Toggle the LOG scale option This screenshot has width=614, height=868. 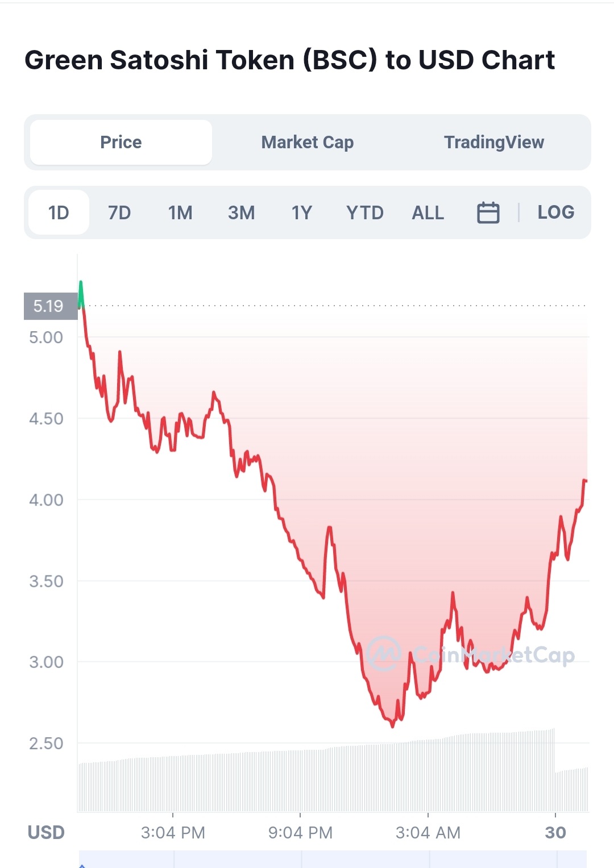pyautogui.click(x=556, y=212)
